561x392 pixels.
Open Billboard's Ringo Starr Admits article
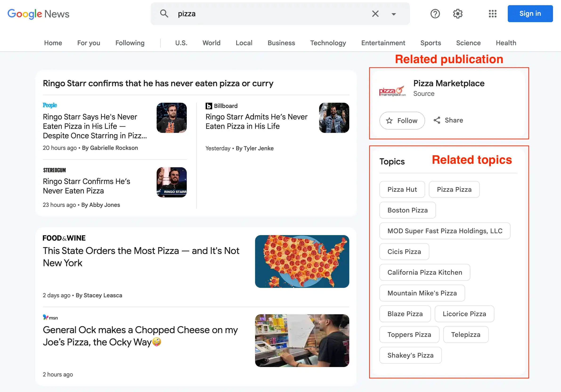coord(256,122)
